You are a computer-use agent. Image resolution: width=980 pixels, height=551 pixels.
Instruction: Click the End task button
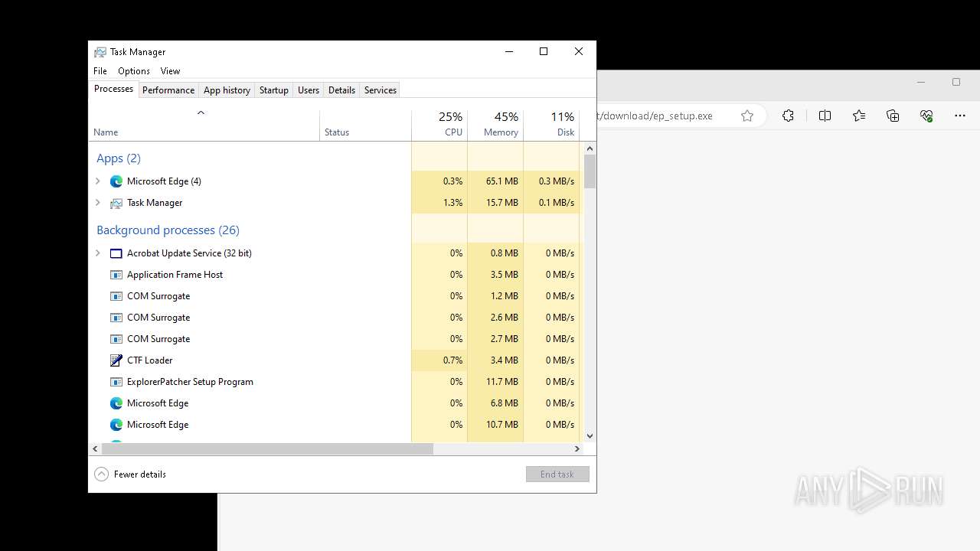pyautogui.click(x=557, y=474)
